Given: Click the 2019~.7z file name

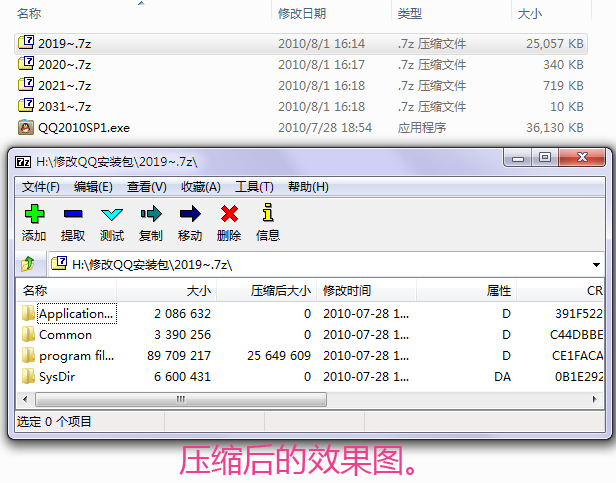Looking at the screenshot, I should [x=64, y=43].
